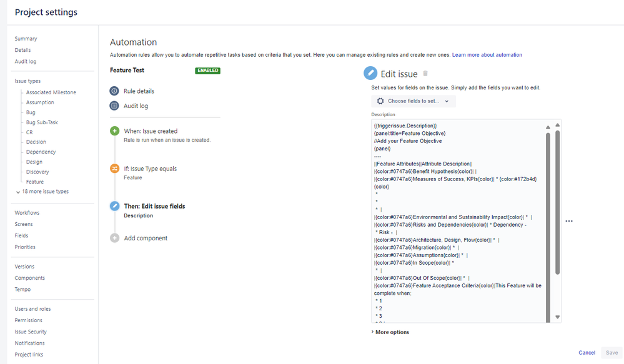Open the three-dots menu beside Description
Screen dimensions: 624x364
click(x=569, y=221)
